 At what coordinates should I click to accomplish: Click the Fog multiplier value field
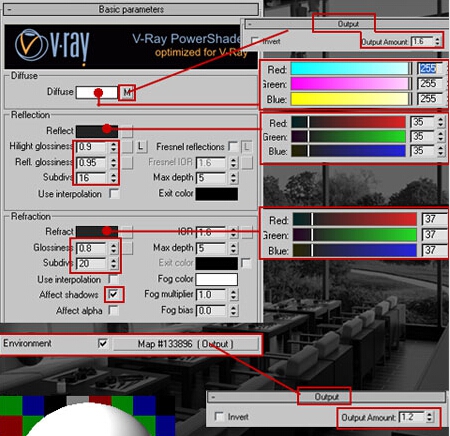point(211,295)
